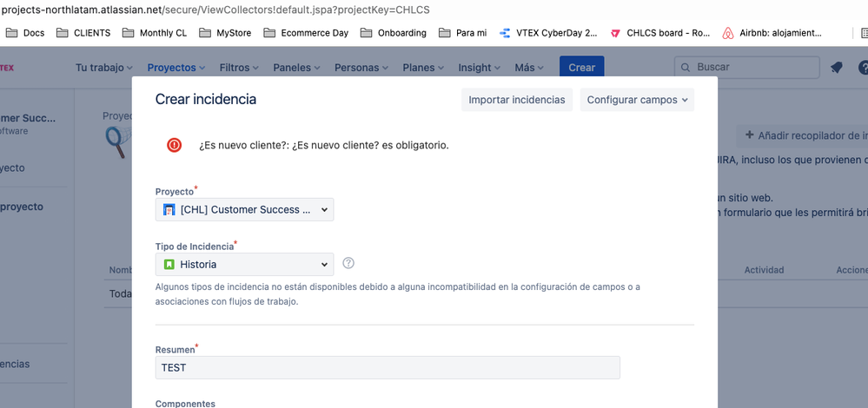Screen dimensions: 868x408
Task: Open the Monthly CL bookmarks folder
Action: click(x=155, y=33)
